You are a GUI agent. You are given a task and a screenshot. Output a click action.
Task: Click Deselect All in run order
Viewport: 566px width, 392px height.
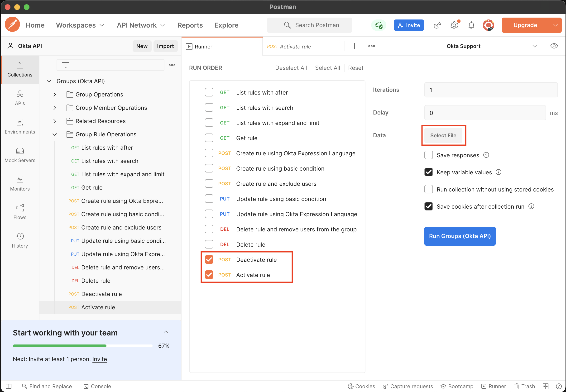point(291,68)
